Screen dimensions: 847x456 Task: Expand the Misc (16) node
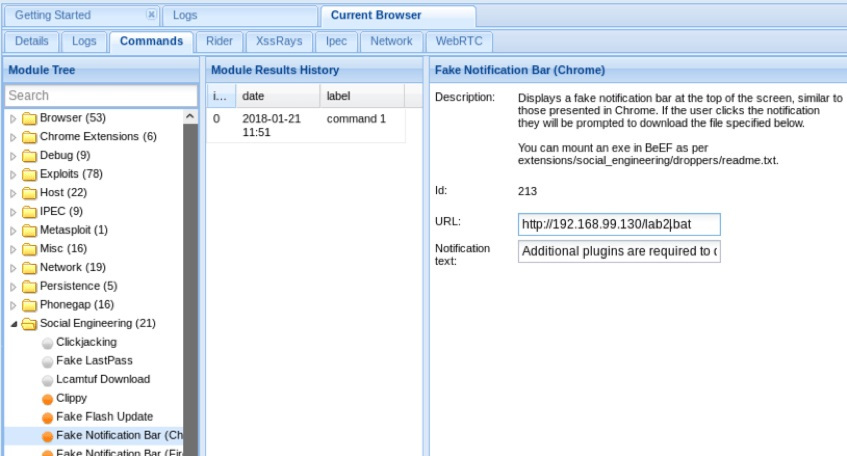click(x=13, y=249)
